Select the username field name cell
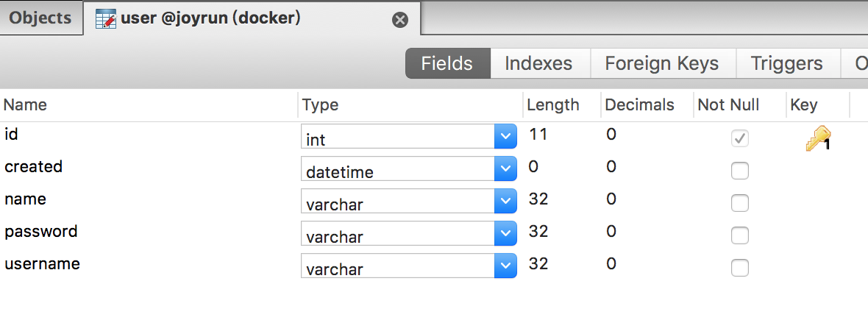This screenshot has width=868, height=309. pyautogui.click(x=43, y=263)
